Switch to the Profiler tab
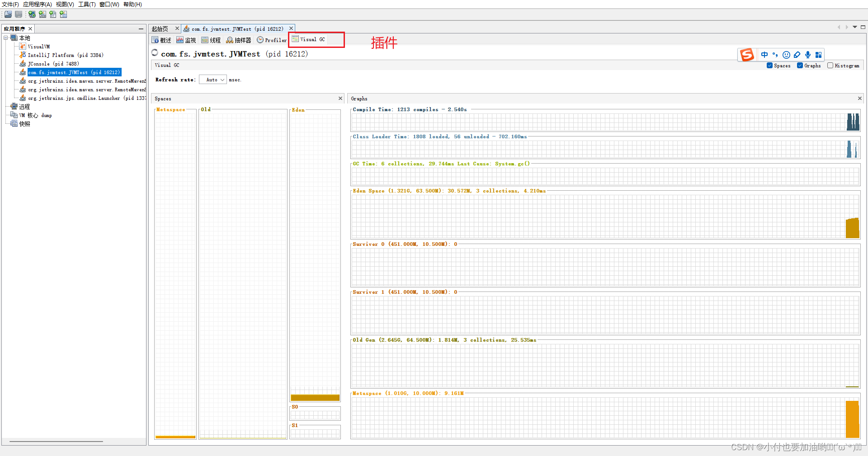The height and width of the screenshot is (456, 868). click(x=272, y=40)
